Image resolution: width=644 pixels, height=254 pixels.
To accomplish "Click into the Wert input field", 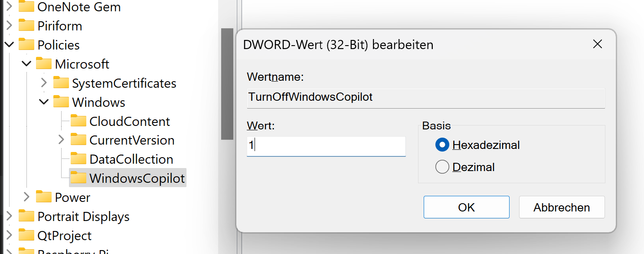I will tap(326, 146).
